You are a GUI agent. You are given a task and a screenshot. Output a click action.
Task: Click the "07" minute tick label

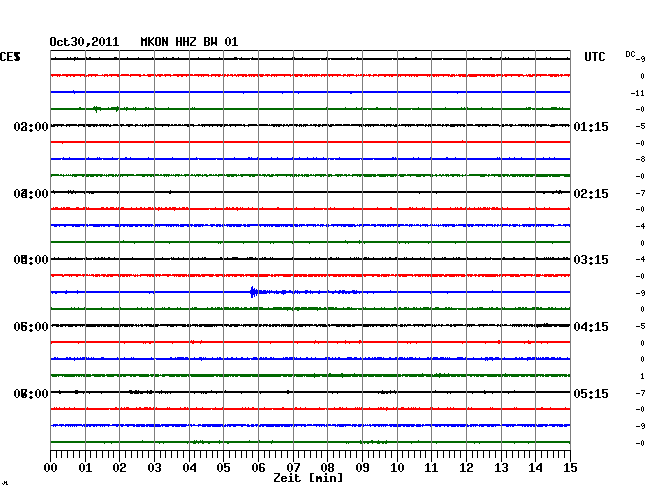tap(293, 468)
